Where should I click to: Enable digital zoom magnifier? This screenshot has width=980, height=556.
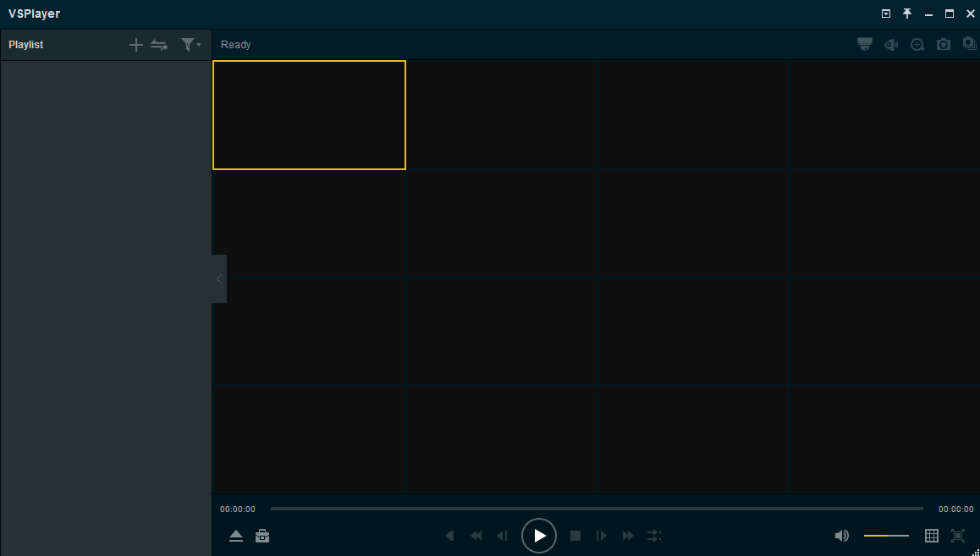coord(917,45)
